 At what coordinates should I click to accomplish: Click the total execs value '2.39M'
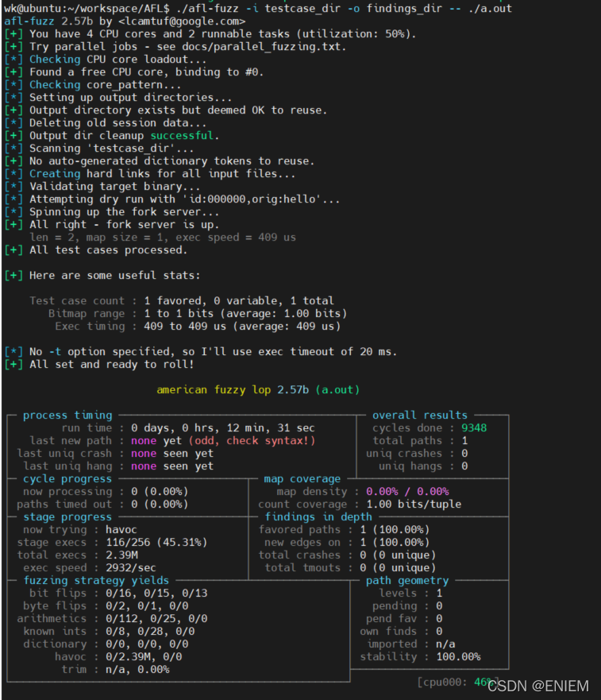121,555
